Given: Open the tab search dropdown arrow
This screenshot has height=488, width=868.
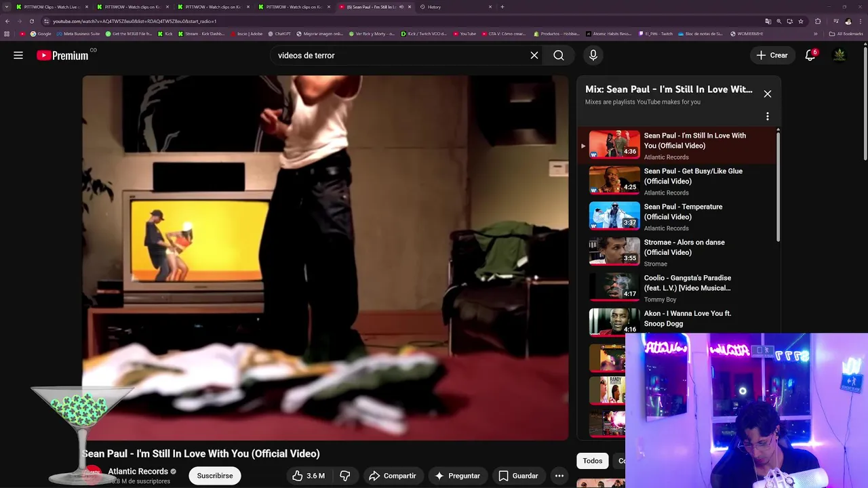Looking at the screenshot, I should (7, 7).
